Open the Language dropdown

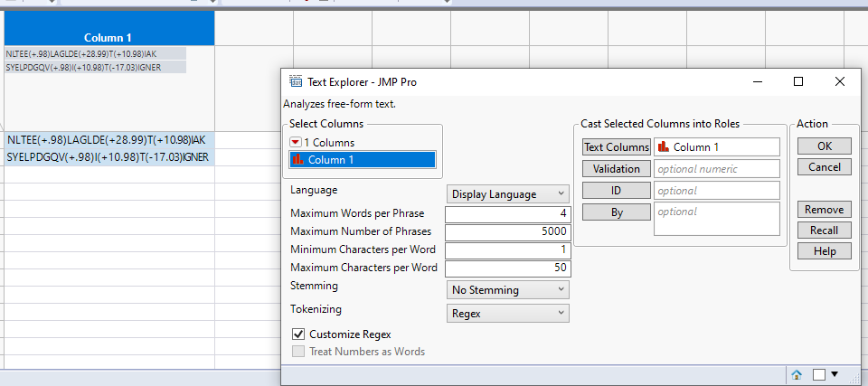coord(508,194)
